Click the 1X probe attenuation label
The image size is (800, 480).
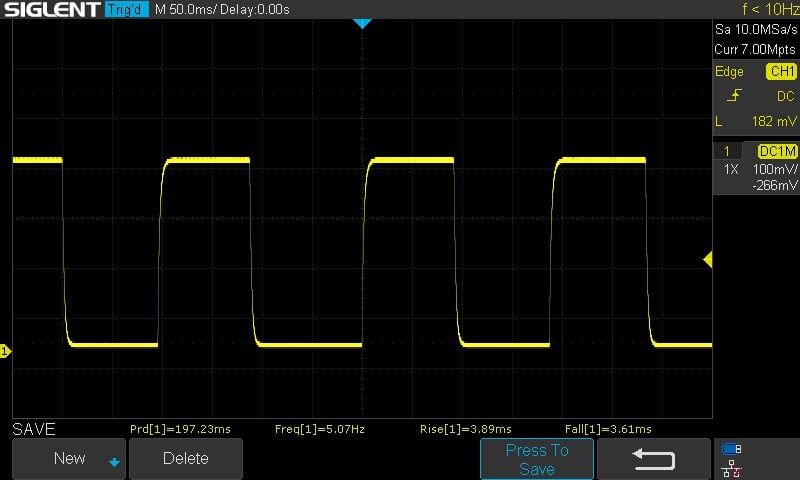(731, 169)
